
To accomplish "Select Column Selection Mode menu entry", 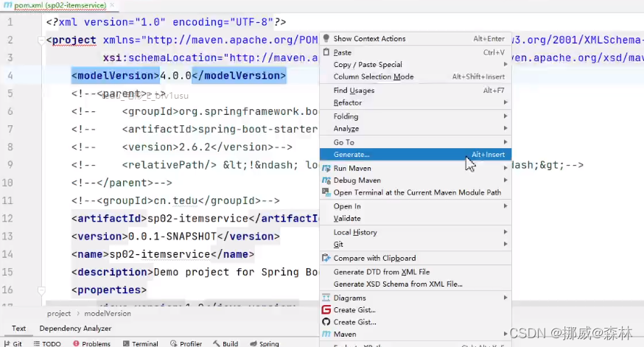I will coord(416,77).
